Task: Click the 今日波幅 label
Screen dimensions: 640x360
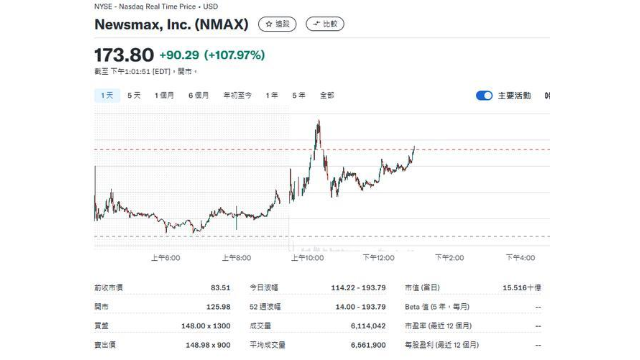Action: pos(264,288)
